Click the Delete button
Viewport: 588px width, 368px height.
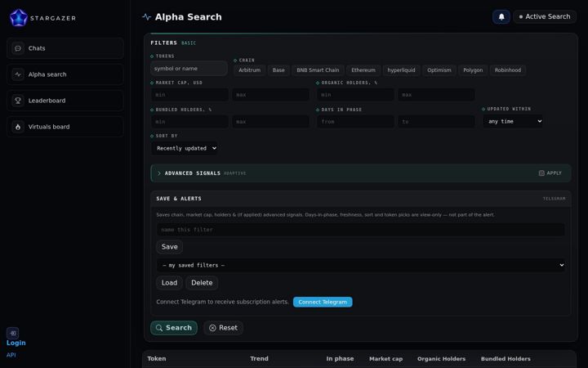click(x=202, y=283)
